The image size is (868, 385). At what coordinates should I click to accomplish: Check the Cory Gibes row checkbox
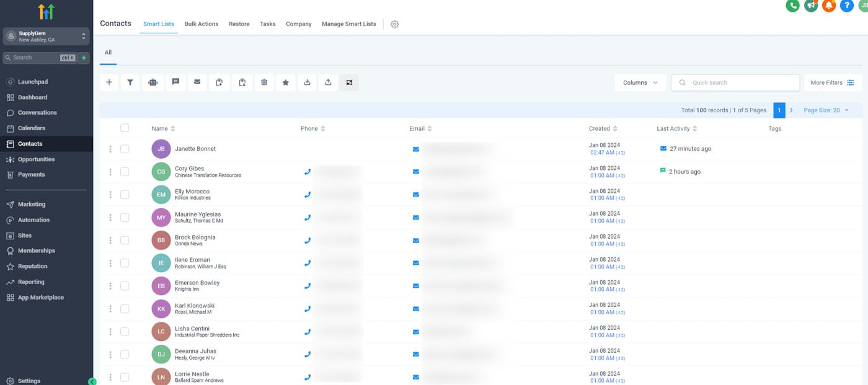tap(125, 172)
